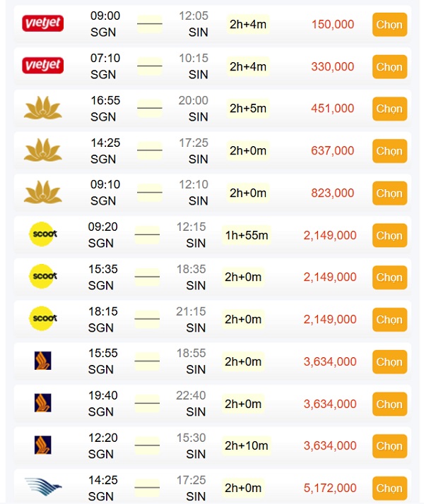Choose the Scoot flight departing 15:35
Screen dimensions: 424x504
389,277
